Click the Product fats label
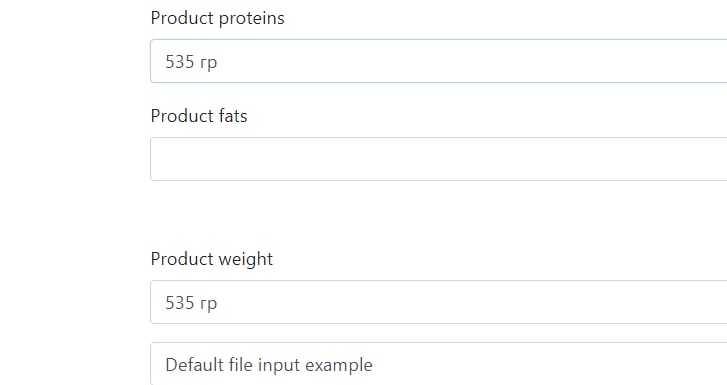Screen dimensions: 727x385 pos(199,116)
